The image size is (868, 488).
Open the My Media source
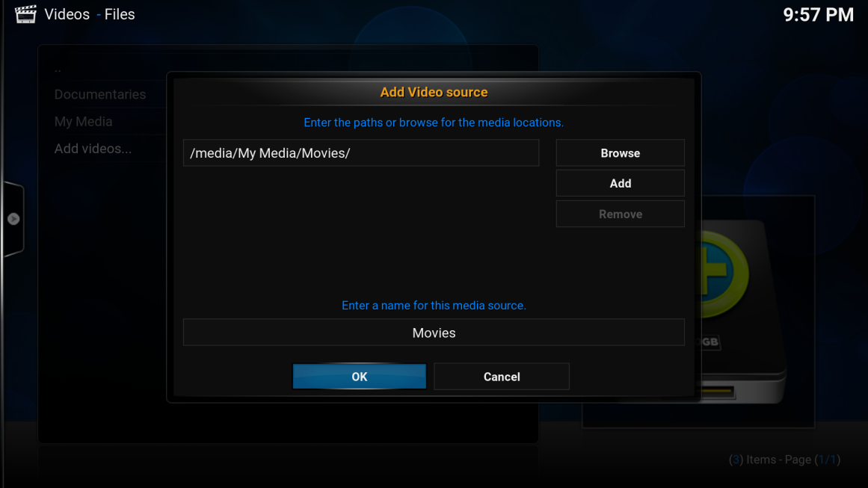(x=83, y=121)
